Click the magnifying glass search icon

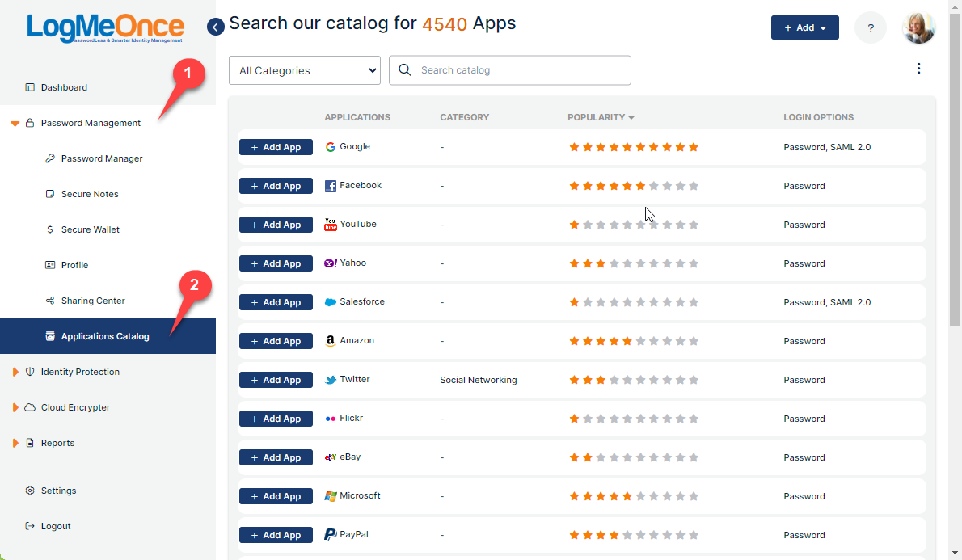click(405, 70)
